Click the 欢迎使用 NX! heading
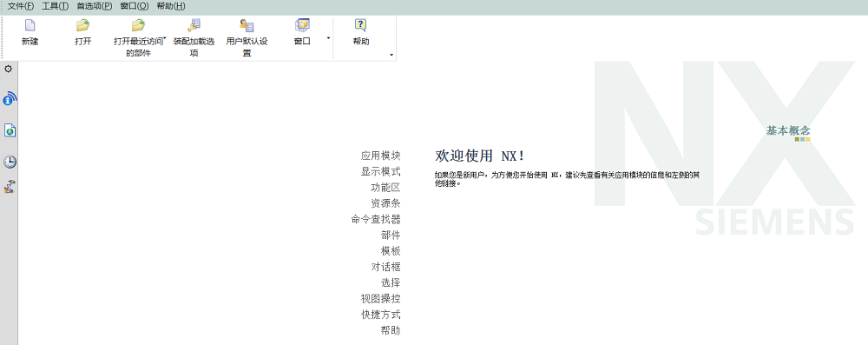The width and height of the screenshot is (868, 345). (x=479, y=156)
